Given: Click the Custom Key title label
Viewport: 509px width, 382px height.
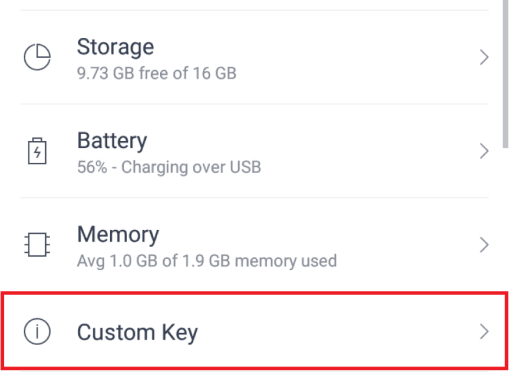Looking at the screenshot, I should [x=137, y=332].
